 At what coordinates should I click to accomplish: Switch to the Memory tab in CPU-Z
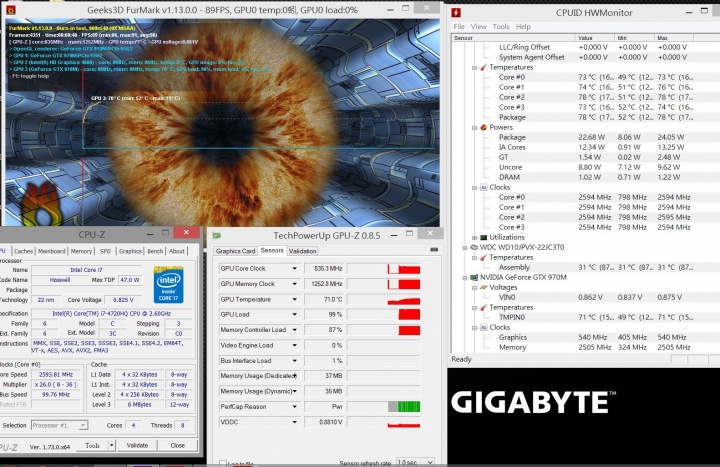pos(81,251)
